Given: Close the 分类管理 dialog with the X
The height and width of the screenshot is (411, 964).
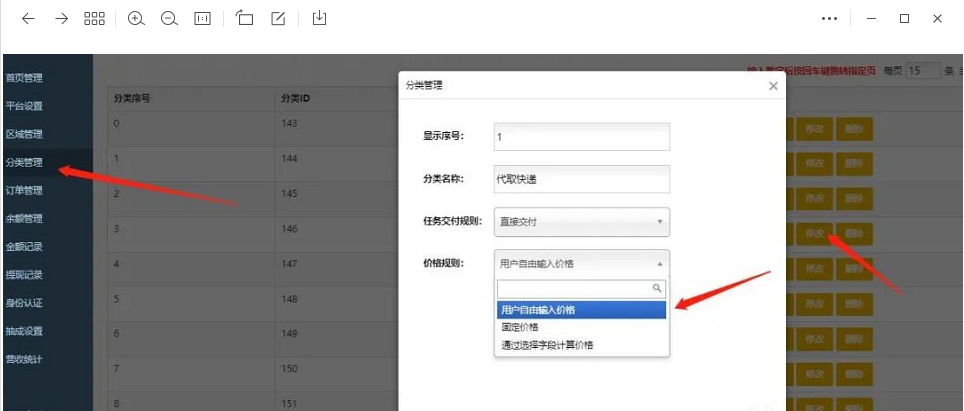Looking at the screenshot, I should (x=773, y=86).
